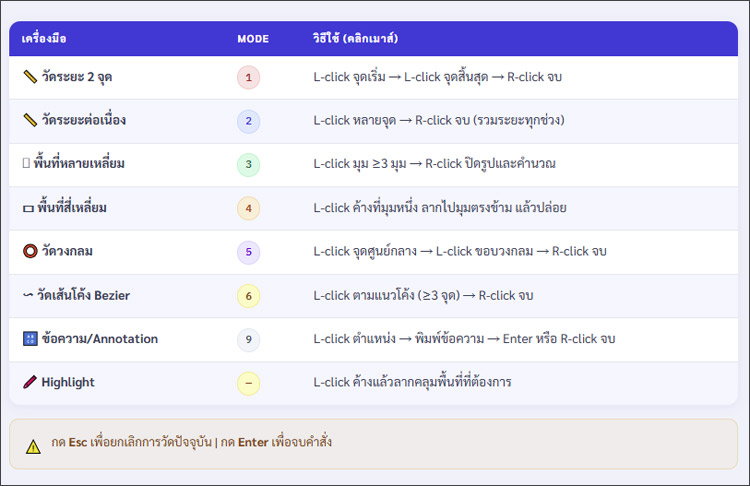Select the green mode 3 badge

[248, 164]
